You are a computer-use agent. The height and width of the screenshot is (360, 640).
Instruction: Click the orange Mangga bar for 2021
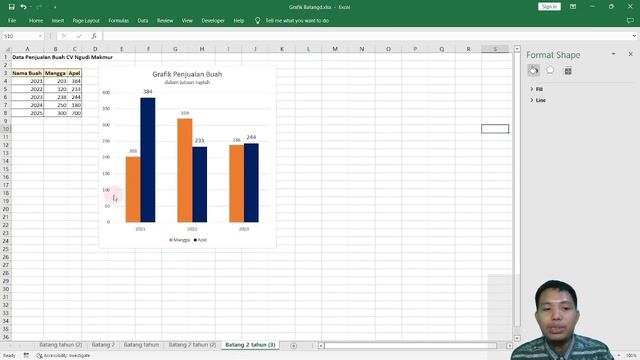133,189
